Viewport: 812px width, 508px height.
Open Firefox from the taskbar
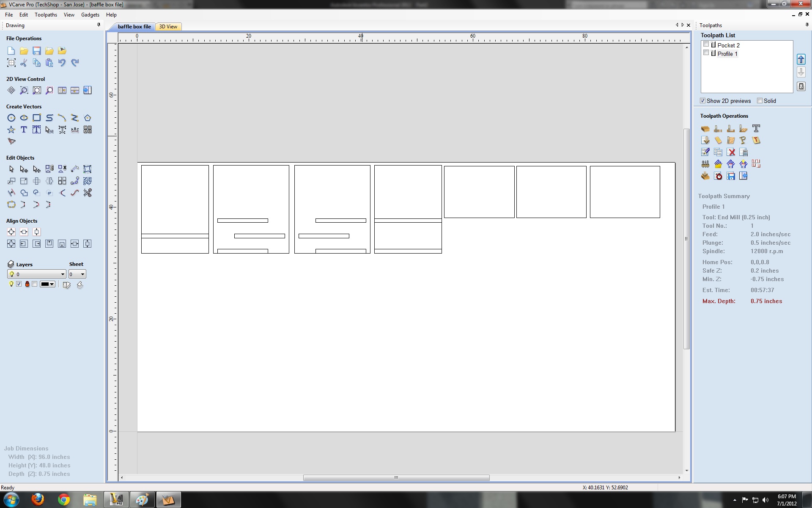(38, 500)
